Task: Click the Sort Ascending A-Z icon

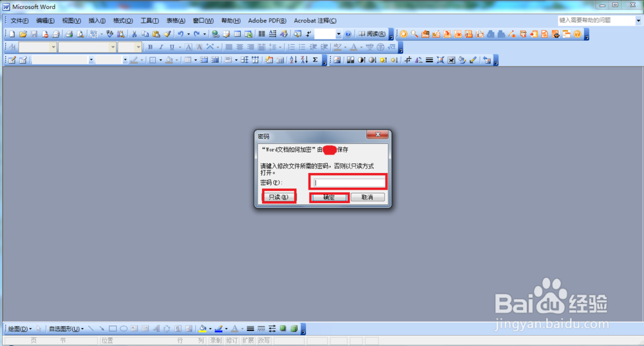Action: tap(293, 60)
